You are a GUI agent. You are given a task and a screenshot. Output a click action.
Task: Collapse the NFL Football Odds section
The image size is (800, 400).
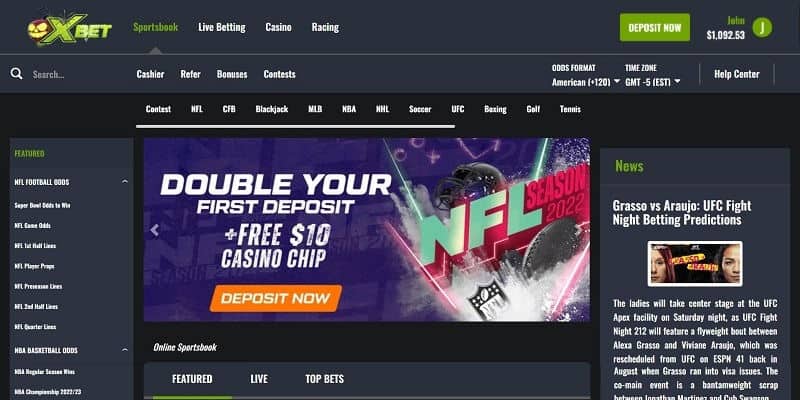pyautogui.click(x=125, y=182)
